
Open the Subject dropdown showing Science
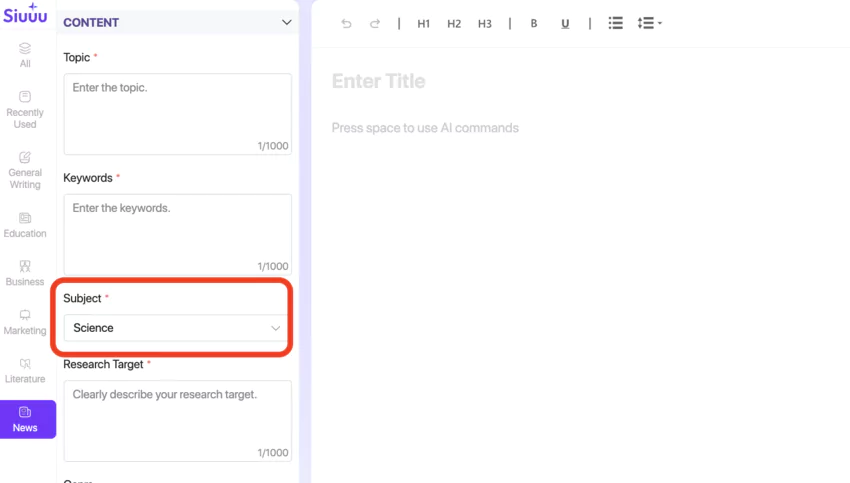coord(177,328)
